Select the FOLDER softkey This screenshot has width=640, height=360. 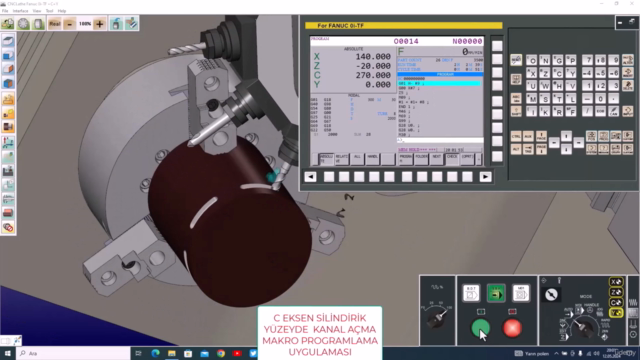click(421, 159)
